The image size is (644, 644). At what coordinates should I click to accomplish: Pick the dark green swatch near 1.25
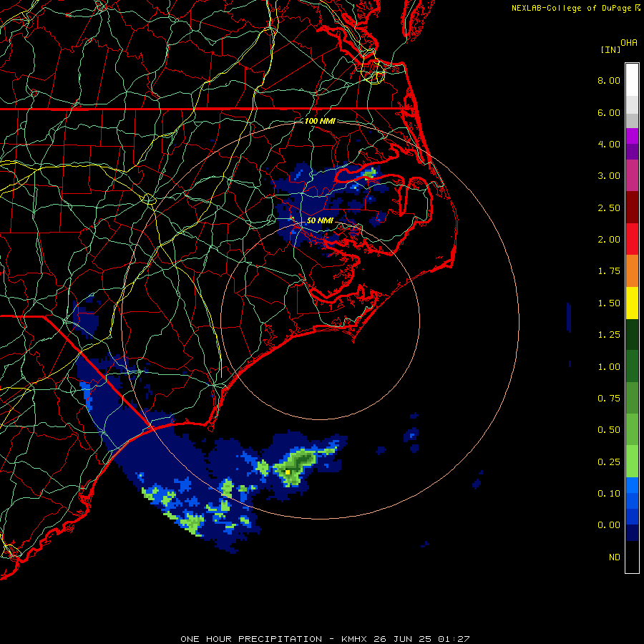632,334
